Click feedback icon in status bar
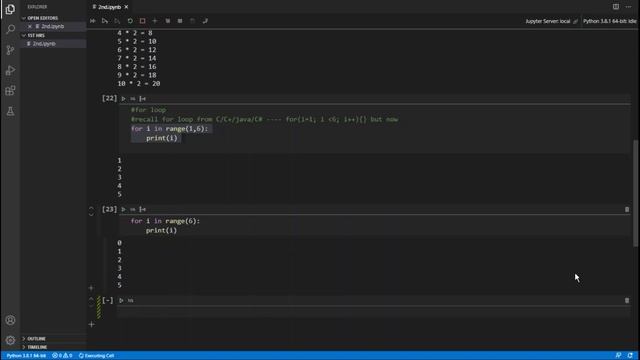 (x=618, y=356)
